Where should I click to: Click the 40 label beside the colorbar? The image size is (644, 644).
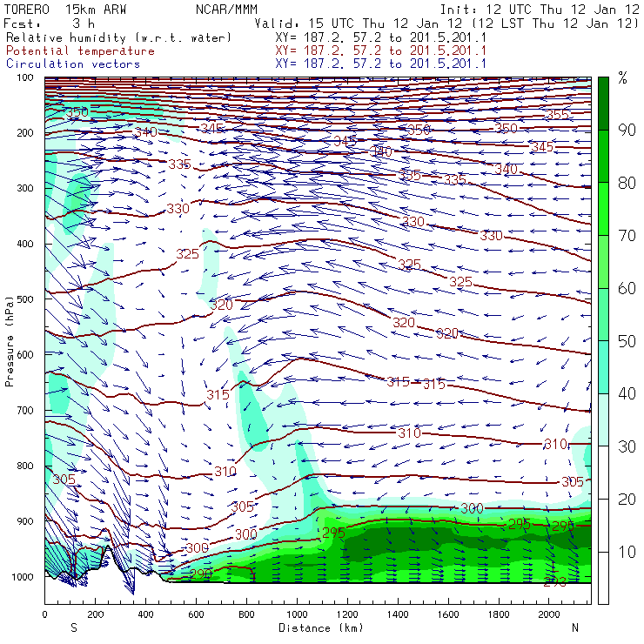[627, 394]
